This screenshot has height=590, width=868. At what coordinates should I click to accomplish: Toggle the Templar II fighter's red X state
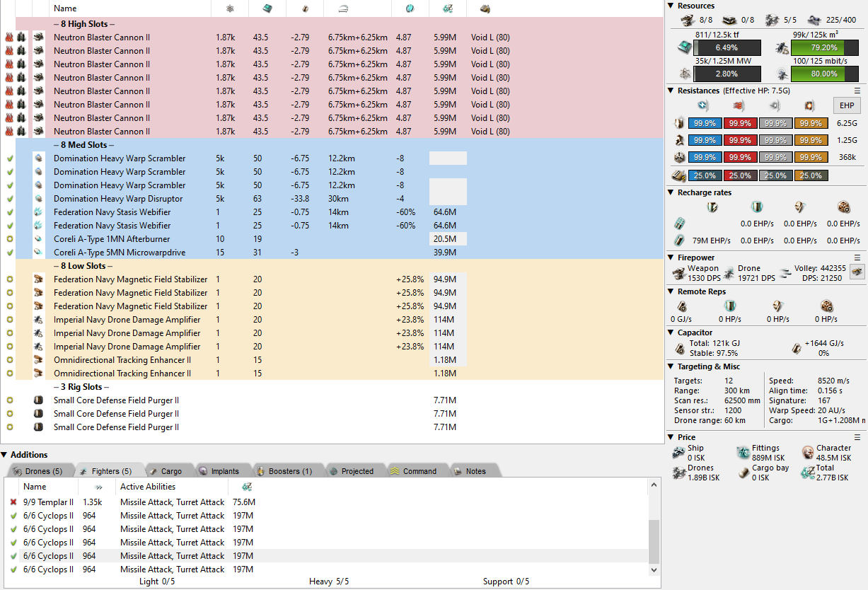pos(13,502)
